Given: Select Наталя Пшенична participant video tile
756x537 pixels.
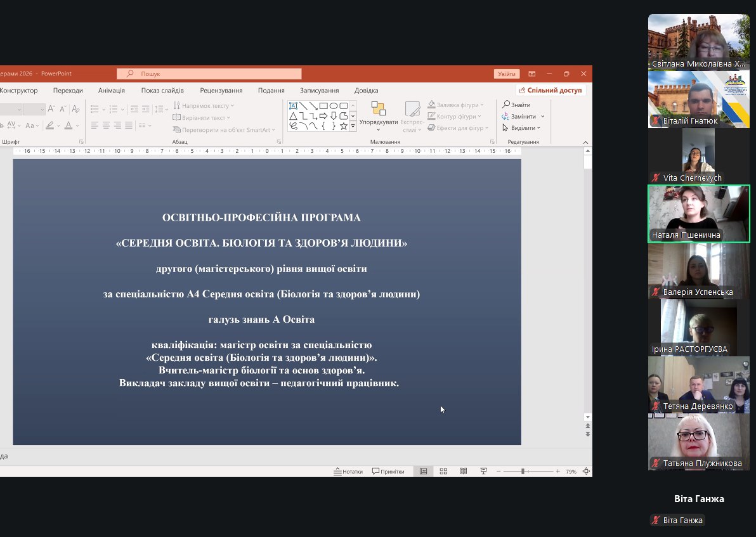Looking at the screenshot, I should (x=698, y=214).
